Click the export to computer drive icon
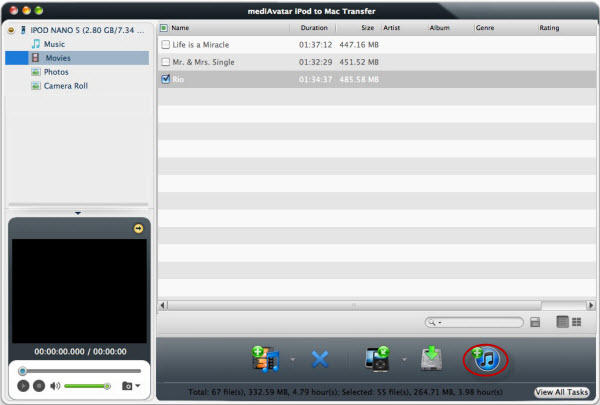The width and height of the screenshot is (600, 405). [x=432, y=358]
